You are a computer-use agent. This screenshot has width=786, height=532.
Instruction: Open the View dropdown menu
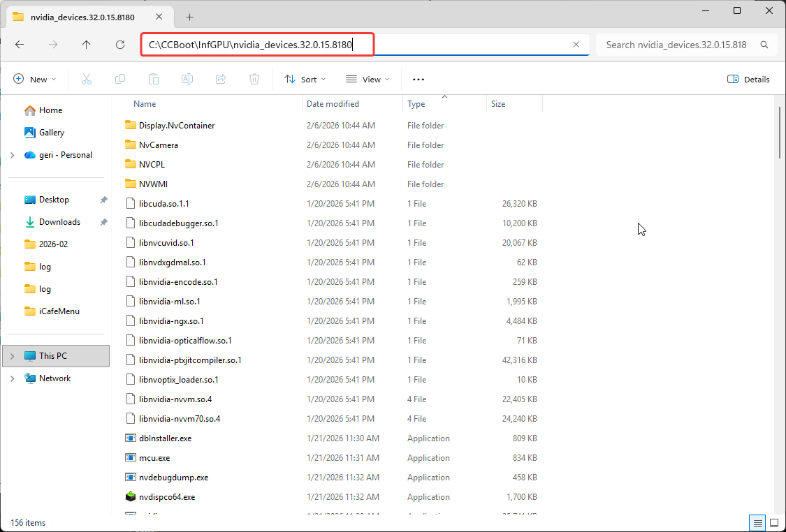[367, 80]
